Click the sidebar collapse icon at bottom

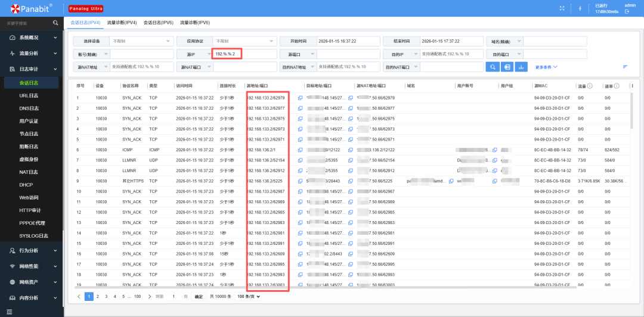pyautogui.click(x=9, y=312)
